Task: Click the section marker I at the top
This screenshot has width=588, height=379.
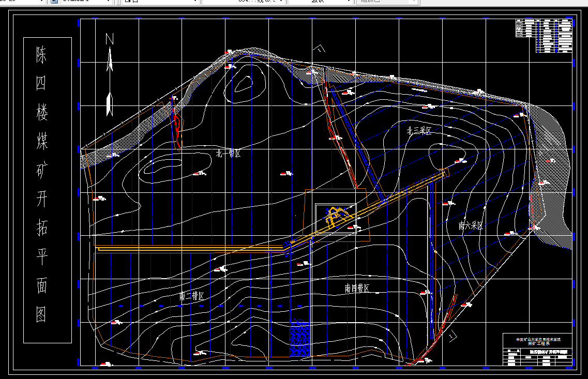Action: tap(319, 49)
